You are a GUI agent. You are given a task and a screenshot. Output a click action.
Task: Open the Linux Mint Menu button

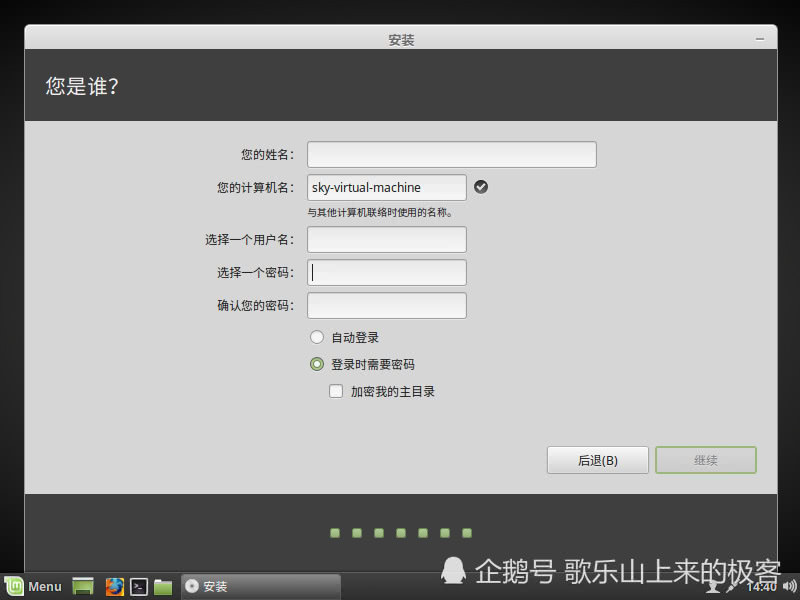34,586
